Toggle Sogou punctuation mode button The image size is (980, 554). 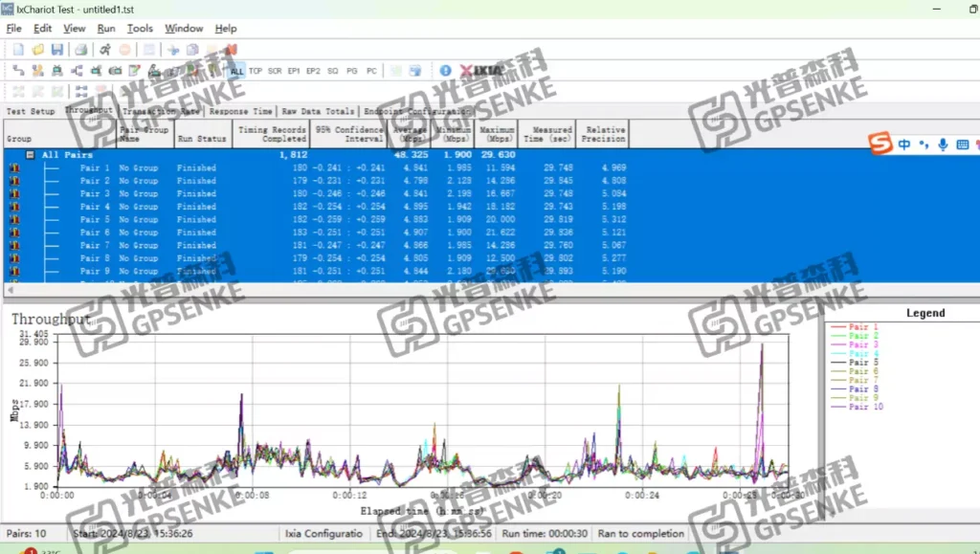pyautogui.click(x=924, y=144)
